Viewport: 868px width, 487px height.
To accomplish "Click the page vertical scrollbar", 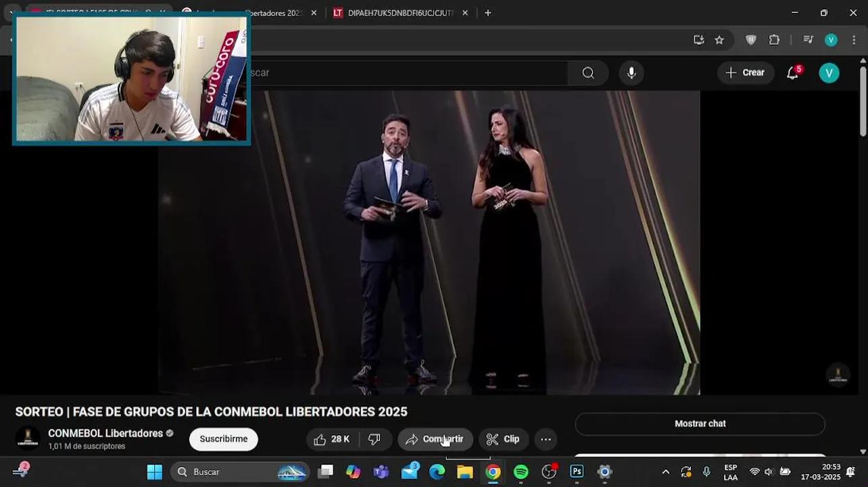I will point(863,101).
